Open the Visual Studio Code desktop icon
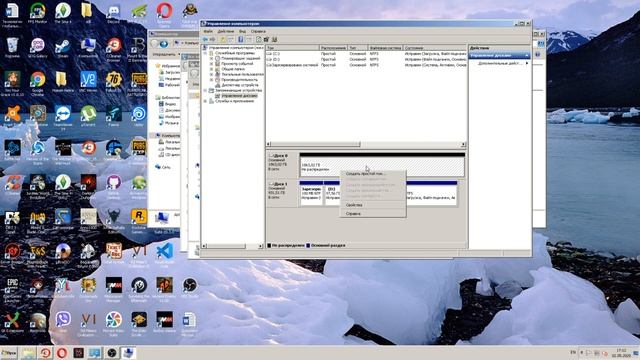The image size is (640, 360). [164, 253]
